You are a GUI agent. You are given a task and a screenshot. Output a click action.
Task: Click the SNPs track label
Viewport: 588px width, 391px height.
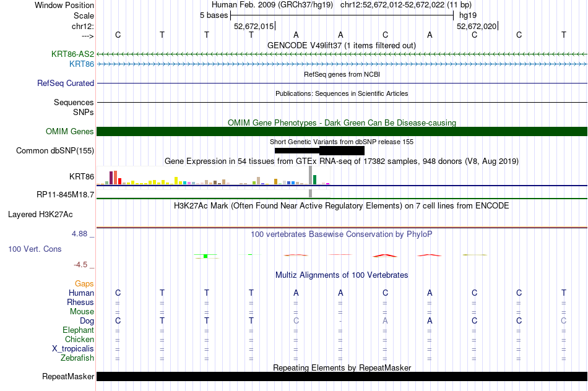tap(84, 112)
